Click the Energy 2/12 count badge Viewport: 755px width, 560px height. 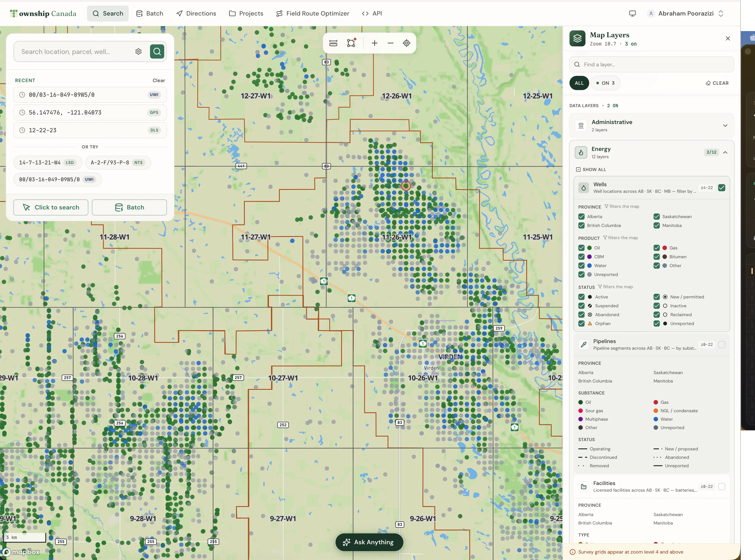point(711,152)
